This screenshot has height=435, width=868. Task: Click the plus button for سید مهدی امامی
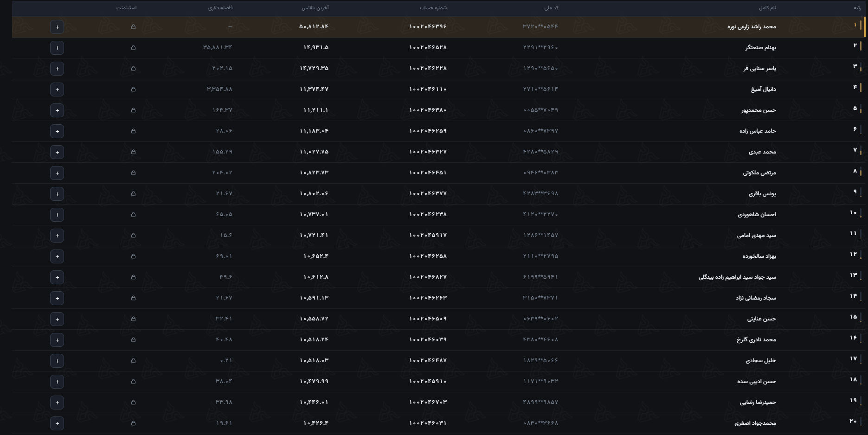tap(57, 236)
